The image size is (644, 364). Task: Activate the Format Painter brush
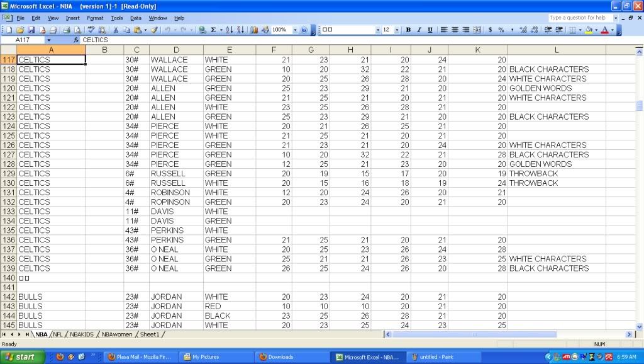point(155,30)
